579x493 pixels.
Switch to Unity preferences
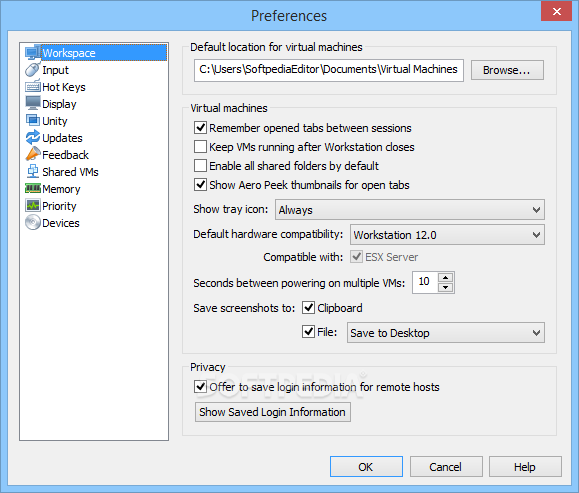(x=55, y=121)
